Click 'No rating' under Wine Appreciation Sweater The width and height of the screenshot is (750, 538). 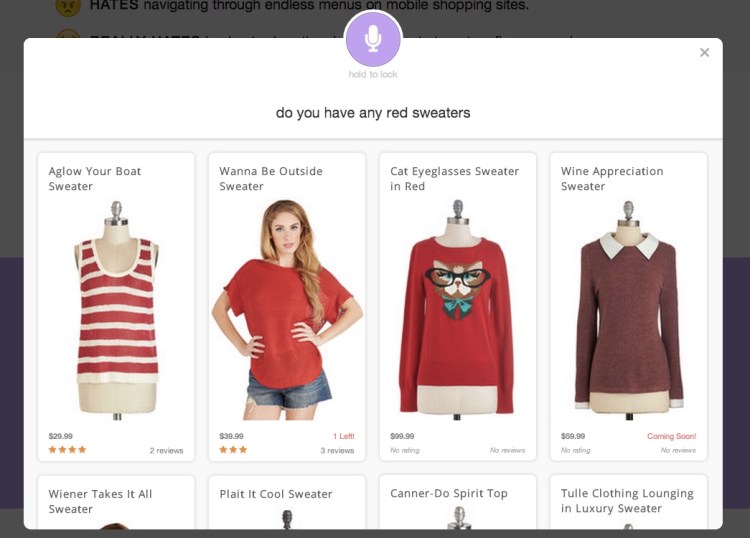click(575, 450)
